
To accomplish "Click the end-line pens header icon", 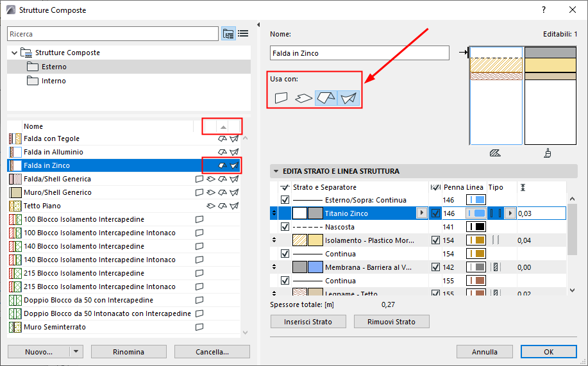I will [x=435, y=187].
